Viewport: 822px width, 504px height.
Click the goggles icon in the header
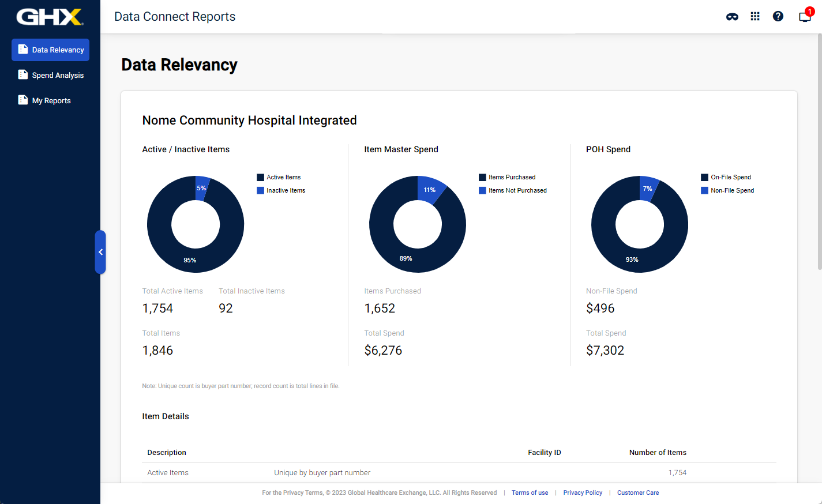pos(732,17)
